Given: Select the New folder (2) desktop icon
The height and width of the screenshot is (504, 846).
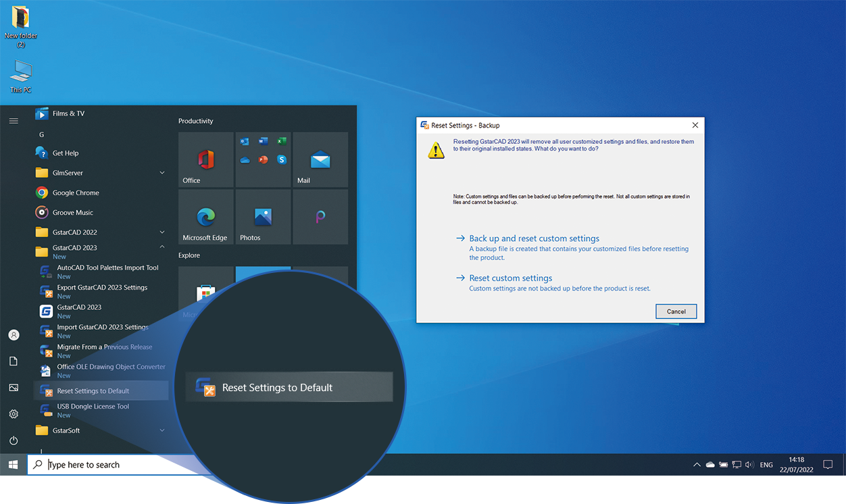Looking at the screenshot, I should point(21,27).
